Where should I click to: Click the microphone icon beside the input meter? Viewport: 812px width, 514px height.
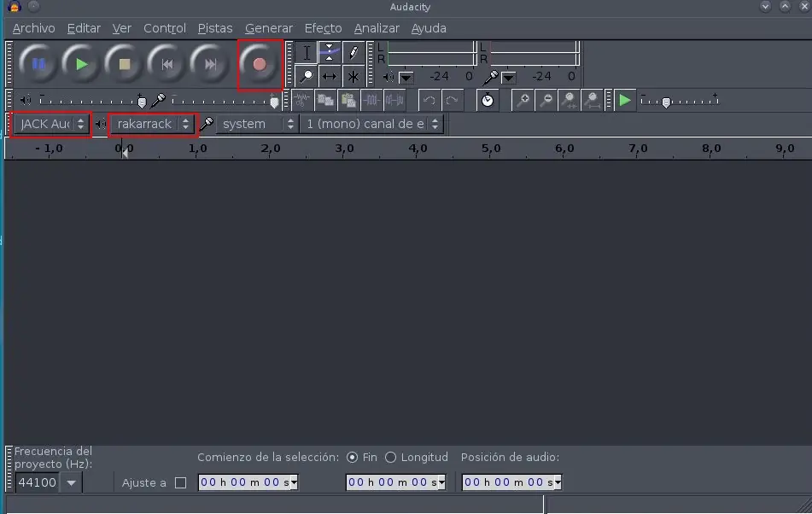point(490,78)
